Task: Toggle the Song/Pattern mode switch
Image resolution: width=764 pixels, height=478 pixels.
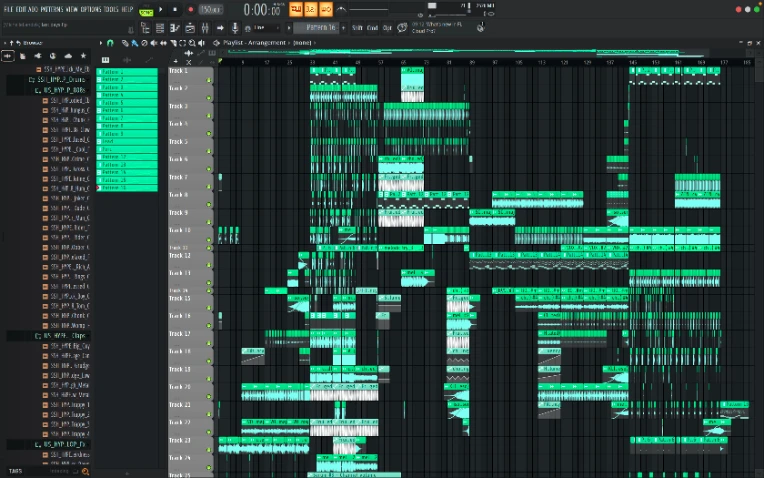Action: click(x=147, y=10)
